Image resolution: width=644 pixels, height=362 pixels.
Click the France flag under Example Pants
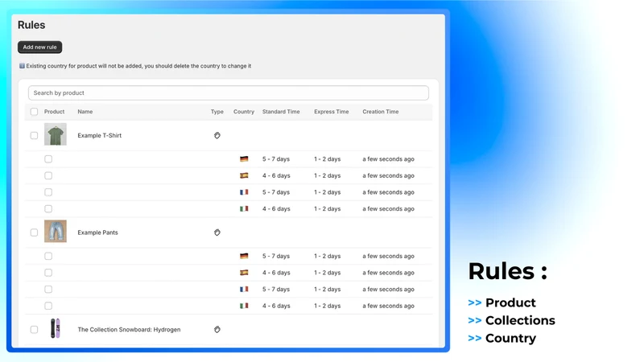[244, 289]
